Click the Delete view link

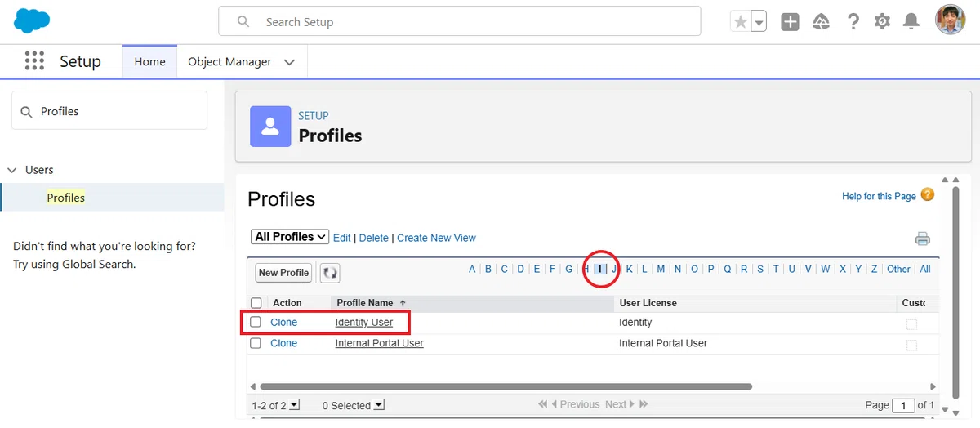pos(374,238)
